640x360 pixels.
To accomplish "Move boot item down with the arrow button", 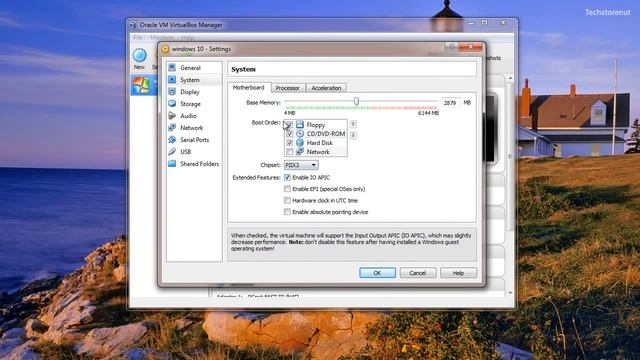I will click(x=353, y=135).
